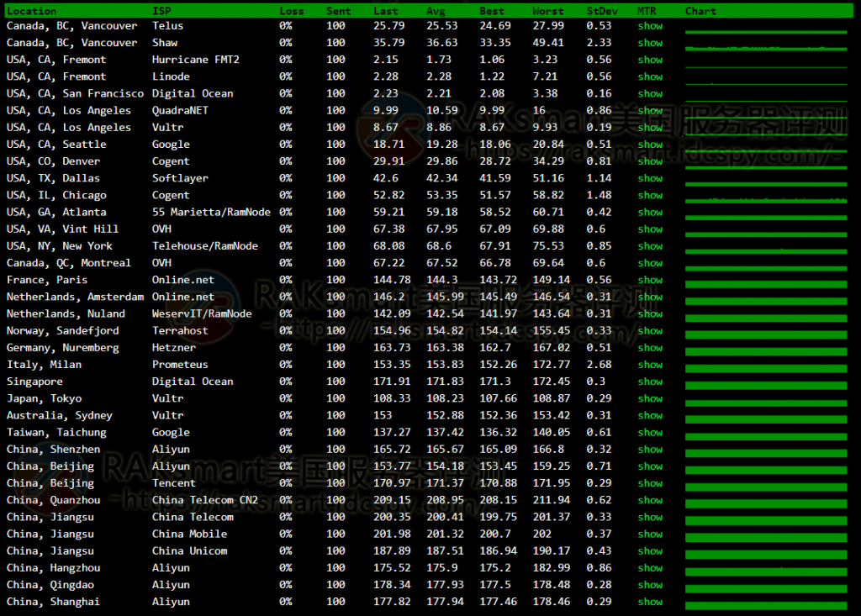Click the Last column header
Viewport: 861px width, 616px height.
tap(385, 11)
